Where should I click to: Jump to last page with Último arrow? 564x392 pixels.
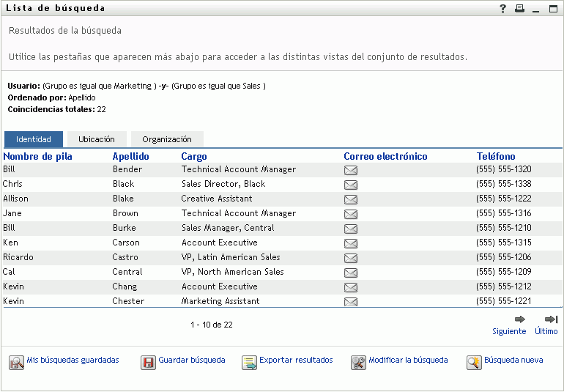click(x=552, y=319)
